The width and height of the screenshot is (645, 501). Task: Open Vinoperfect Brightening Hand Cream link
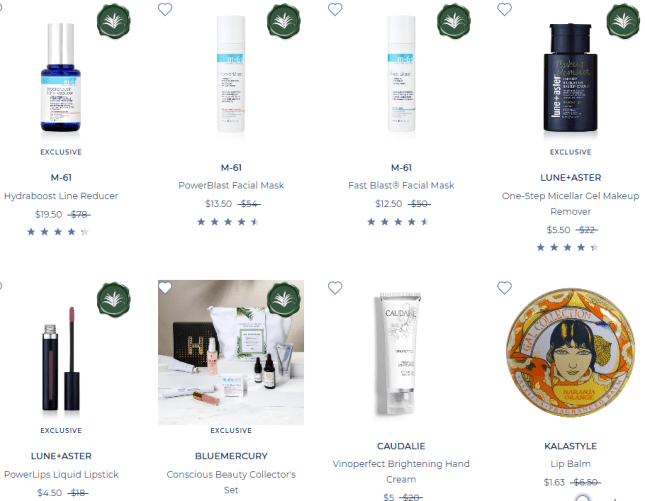coord(401,471)
